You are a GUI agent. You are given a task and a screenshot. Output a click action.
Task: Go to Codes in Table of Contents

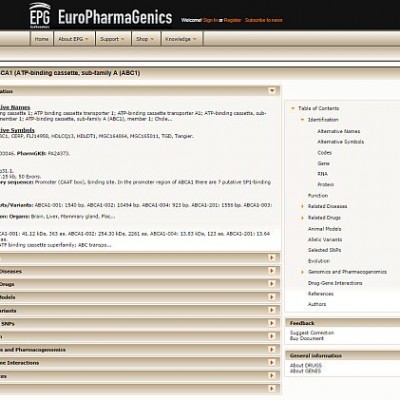coord(324,153)
